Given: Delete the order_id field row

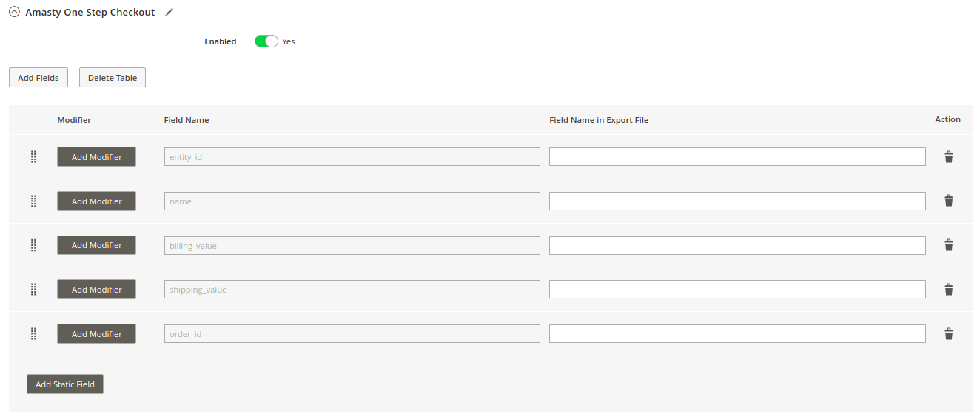Looking at the screenshot, I should (x=948, y=334).
